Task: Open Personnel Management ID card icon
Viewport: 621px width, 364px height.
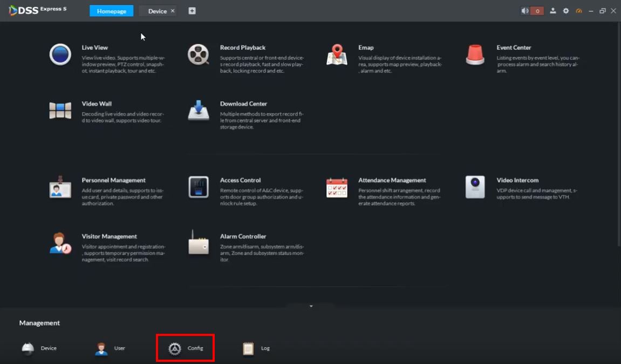Action: 60,187
